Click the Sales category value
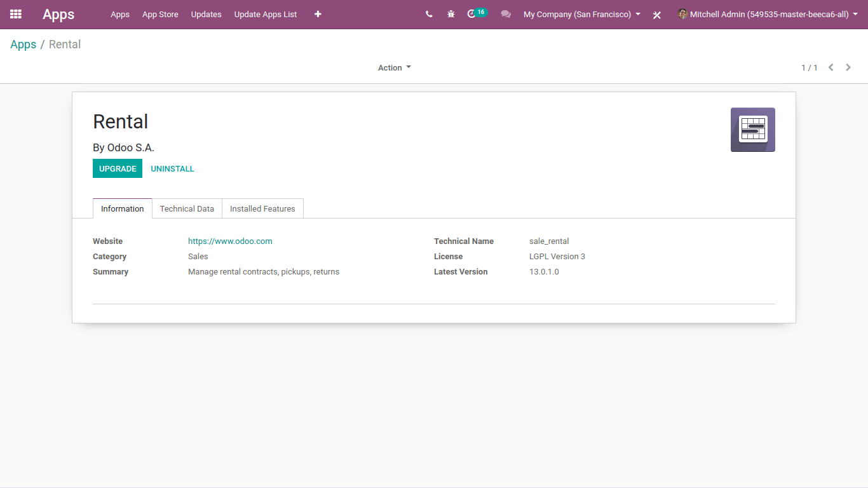 coord(198,257)
